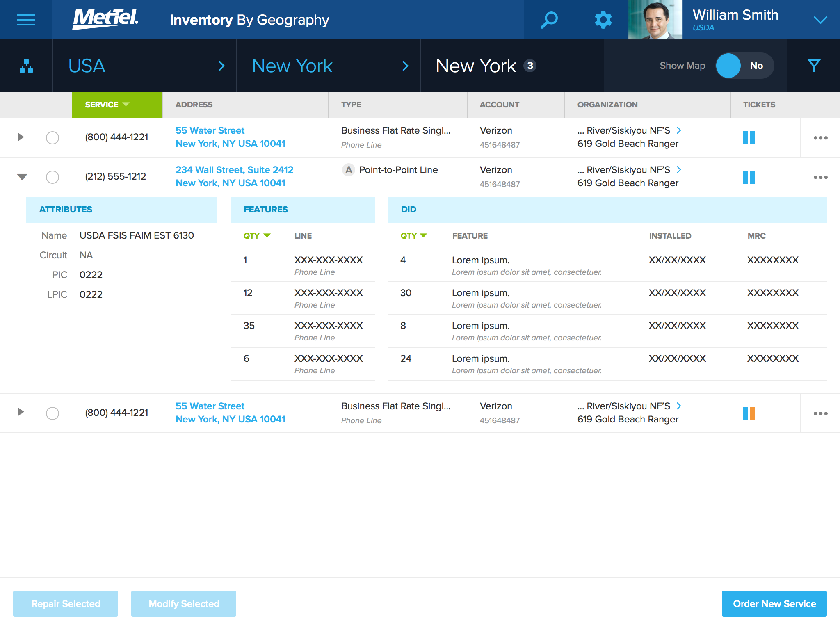The height and width of the screenshot is (630, 840).
Task: Open more options for (212) 555-1212 row
Action: click(x=820, y=177)
